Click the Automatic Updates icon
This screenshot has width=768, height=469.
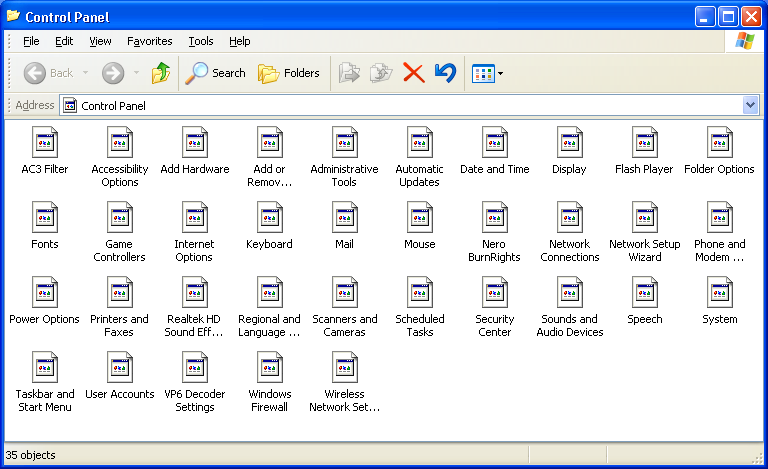pyautogui.click(x=419, y=142)
